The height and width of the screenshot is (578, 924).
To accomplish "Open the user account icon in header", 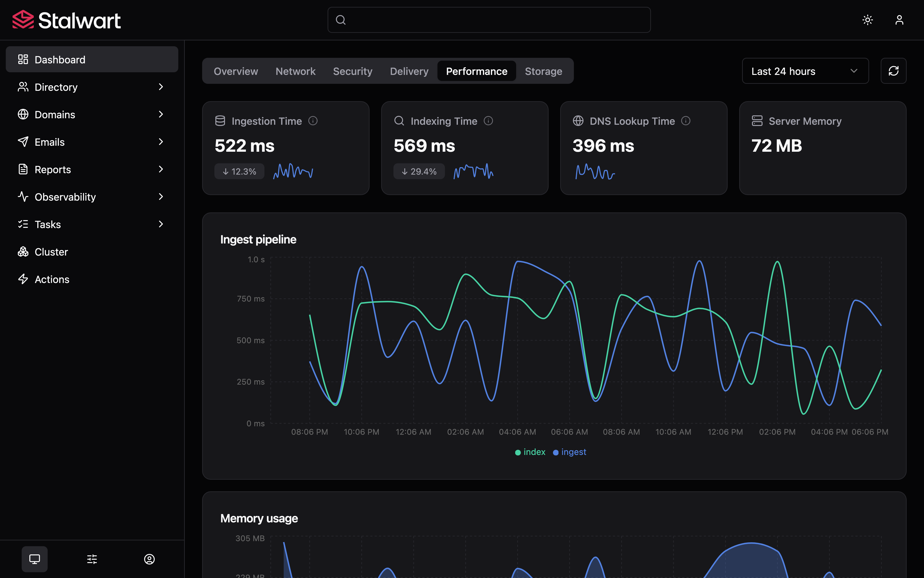I will [x=899, y=20].
